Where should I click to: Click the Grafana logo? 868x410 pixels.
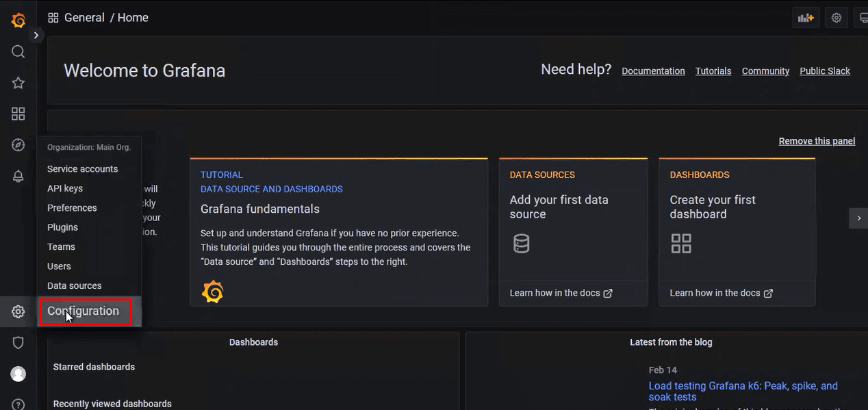(x=18, y=20)
